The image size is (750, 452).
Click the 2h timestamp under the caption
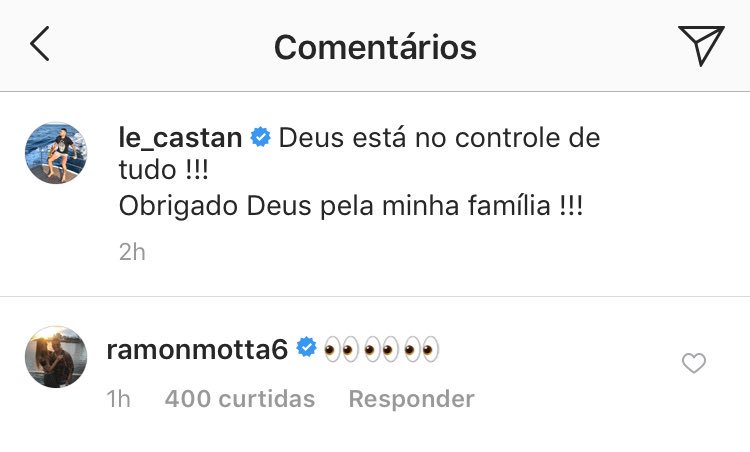[x=131, y=252]
